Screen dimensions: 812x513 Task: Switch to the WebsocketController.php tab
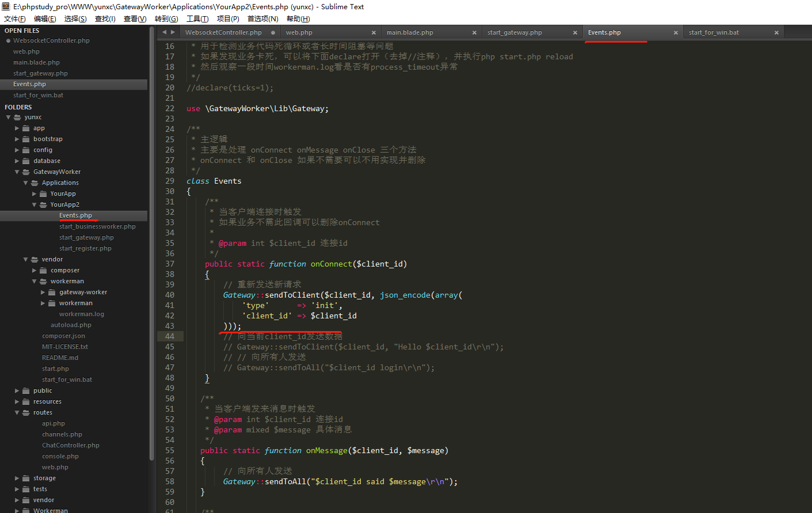click(x=223, y=33)
